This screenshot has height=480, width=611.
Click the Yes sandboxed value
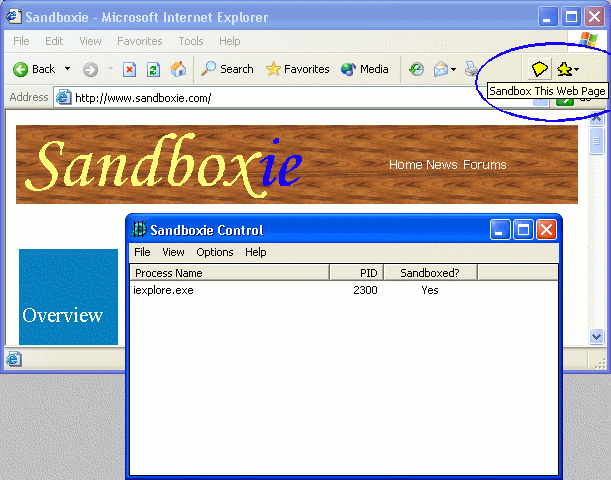point(430,290)
